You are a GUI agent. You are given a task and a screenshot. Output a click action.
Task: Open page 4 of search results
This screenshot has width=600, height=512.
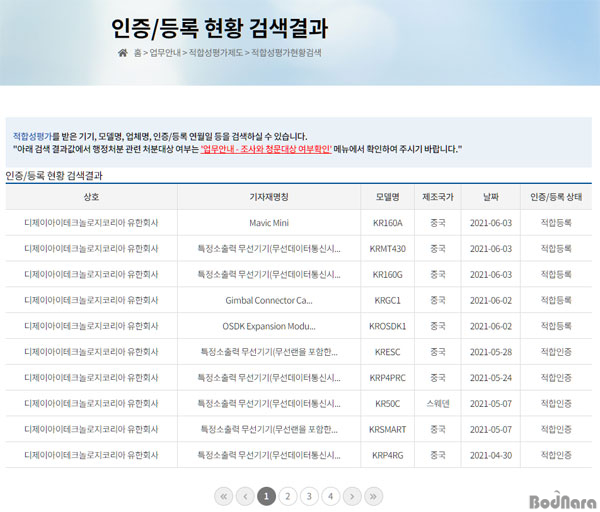click(330, 495)
